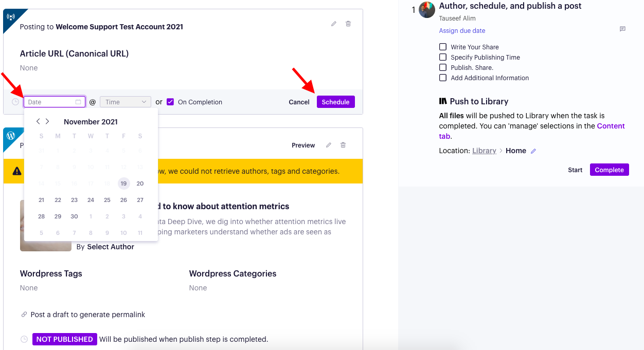Go to next month in the calendar
644x350 pixels.
click(x=47, y=121)
